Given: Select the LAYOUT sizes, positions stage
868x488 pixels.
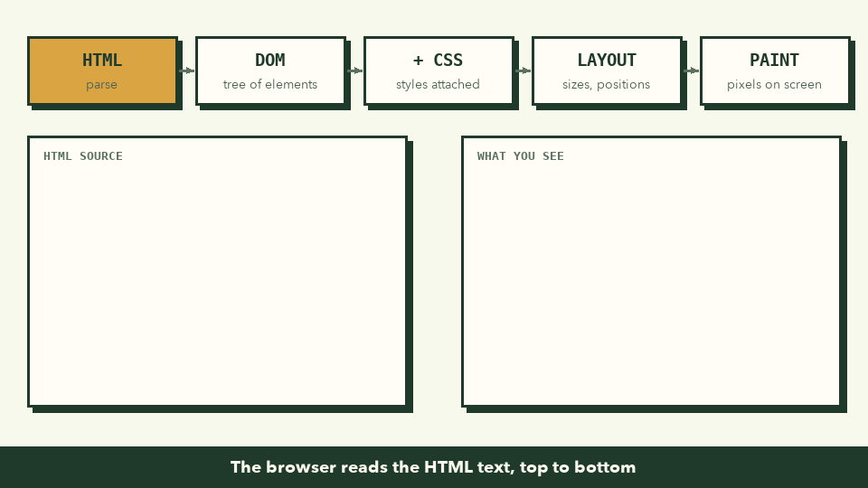Looking at the screenshot, I should click(608, 70).
